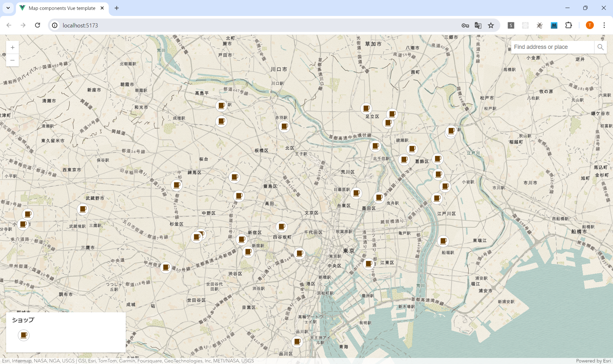Open the Chrome three-dot menu
The height and width of the screenshot is (364, 613).
coord(604,25)
